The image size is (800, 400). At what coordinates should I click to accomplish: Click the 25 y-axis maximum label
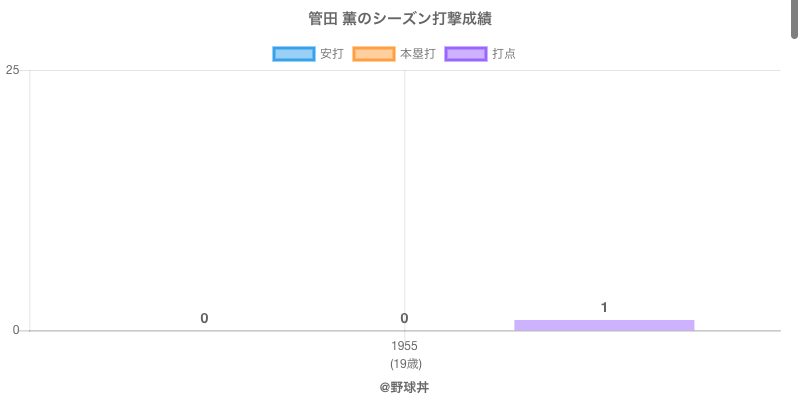[12, 70]
